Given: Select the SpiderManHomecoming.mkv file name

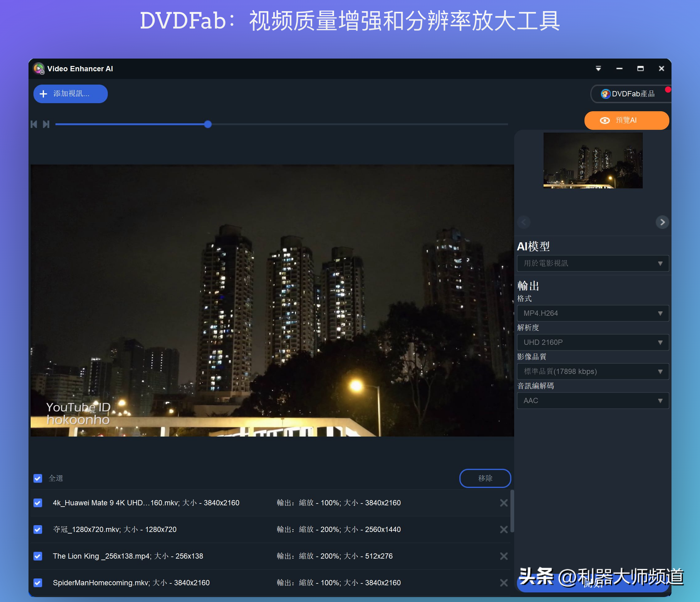Looking at the screenshot, I should pyautogui.click(x=131, y=583).
